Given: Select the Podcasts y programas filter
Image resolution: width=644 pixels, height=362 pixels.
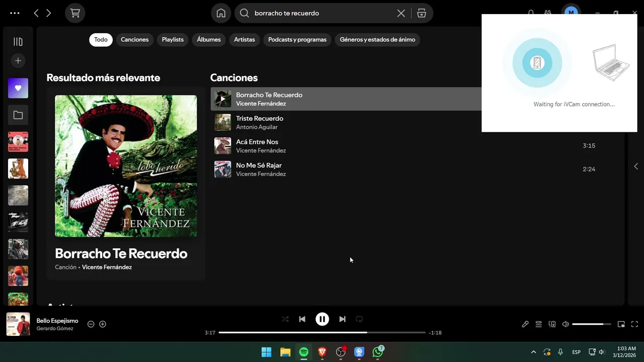Looking at the screenshot, I should (297, 40).
